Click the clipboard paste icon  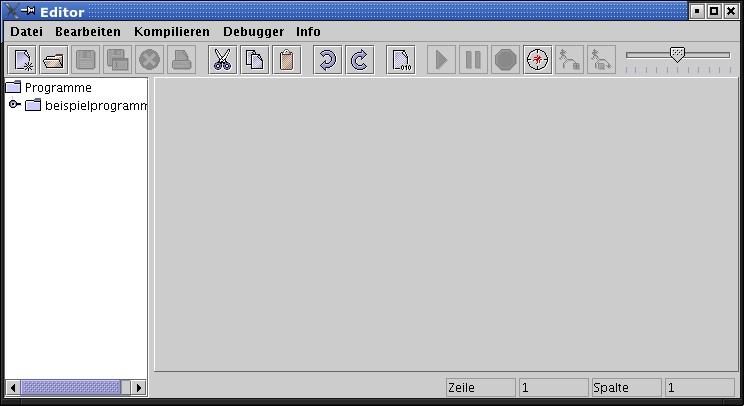point(286,60)
